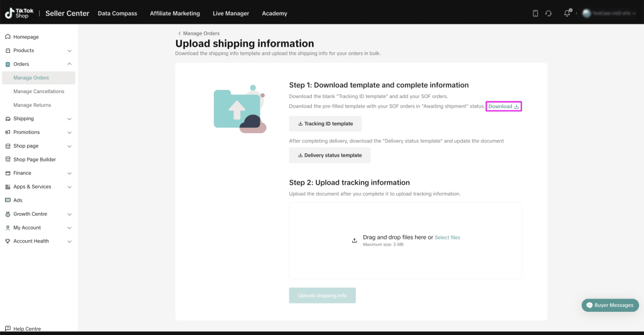The height and width of the screenshot is (335, 644).
Task: Select Manage Cancellations in sidebar
Action: click(39, 92)
